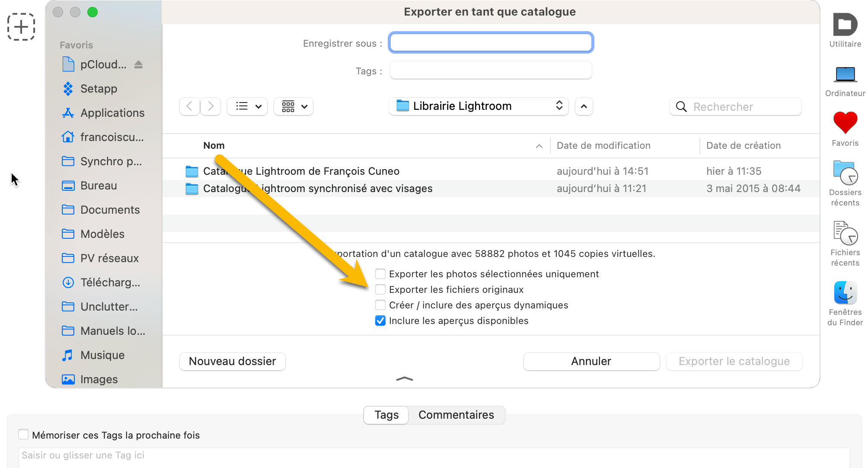Switch to the Commentaires tab
The image size is (868, 468).
point(456,415)
